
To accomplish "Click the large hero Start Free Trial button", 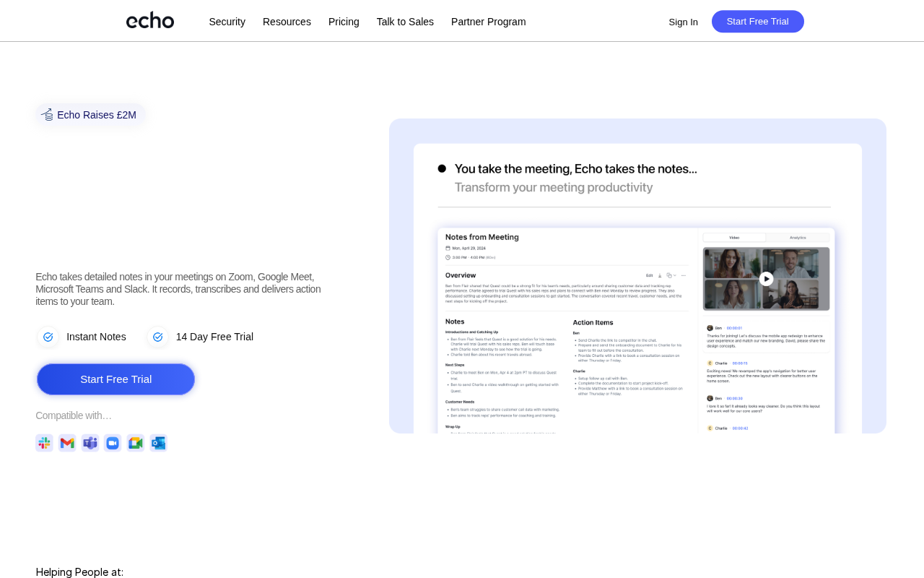I will pyautogui.click(x=115, y=379).
